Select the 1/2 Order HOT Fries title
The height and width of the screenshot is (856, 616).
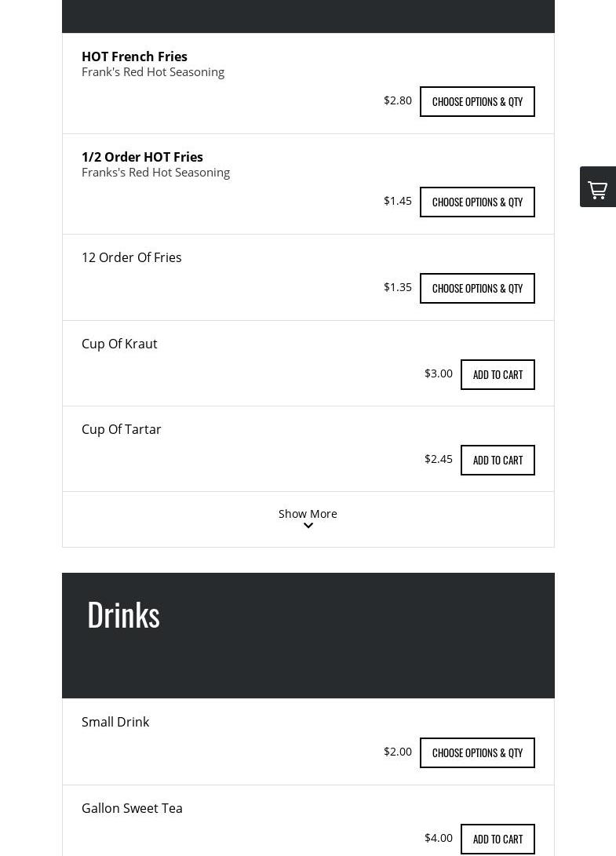[142, 157]
